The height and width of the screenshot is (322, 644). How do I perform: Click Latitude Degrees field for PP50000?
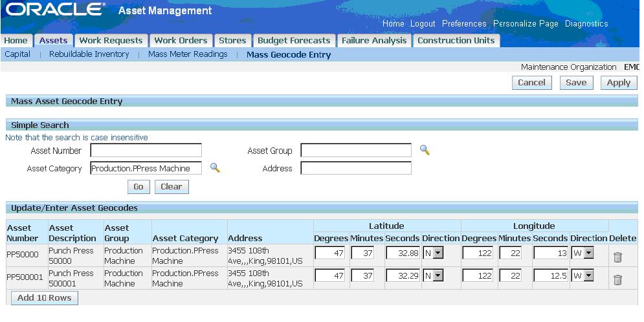pos(330,253)
